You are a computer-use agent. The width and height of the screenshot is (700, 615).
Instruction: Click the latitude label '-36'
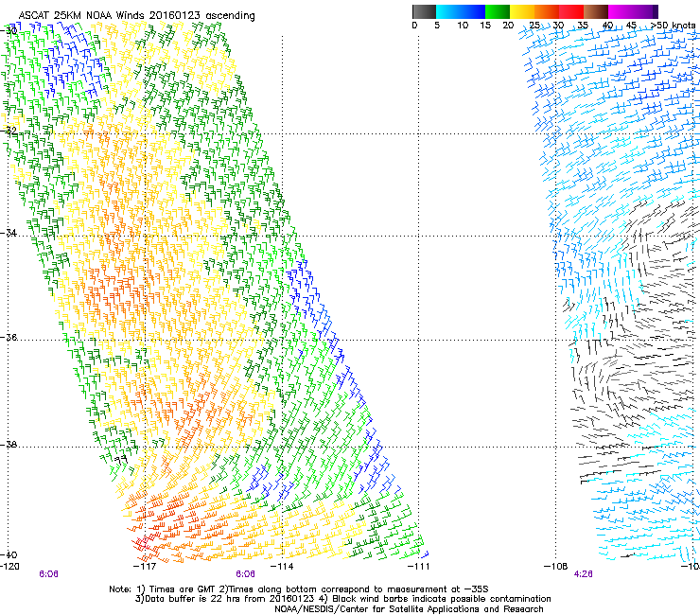9,337
